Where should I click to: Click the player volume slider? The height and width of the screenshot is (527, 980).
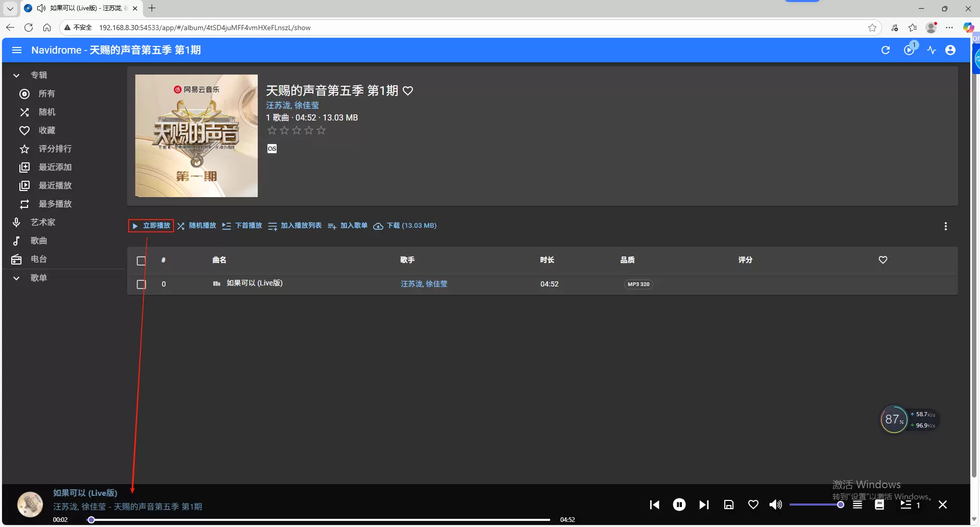pos(816,505)
